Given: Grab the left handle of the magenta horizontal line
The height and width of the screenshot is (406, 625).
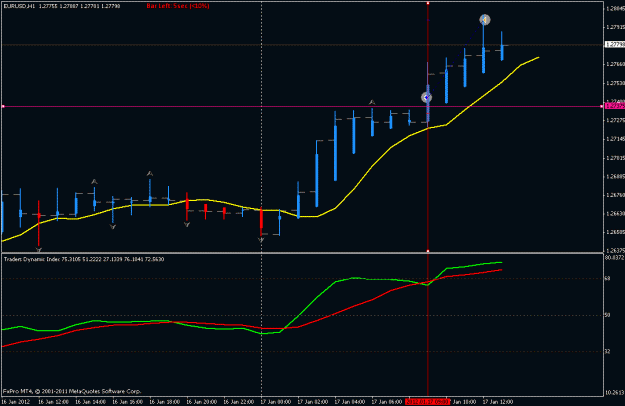Looking at the screenshot, I should click(3, 106).
